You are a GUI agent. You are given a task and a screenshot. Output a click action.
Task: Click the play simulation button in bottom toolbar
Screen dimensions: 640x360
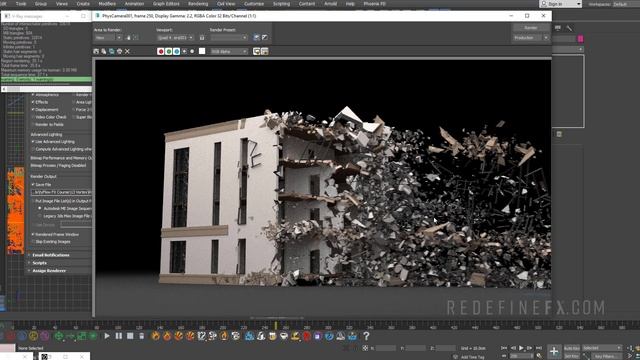tap(107, 336)
